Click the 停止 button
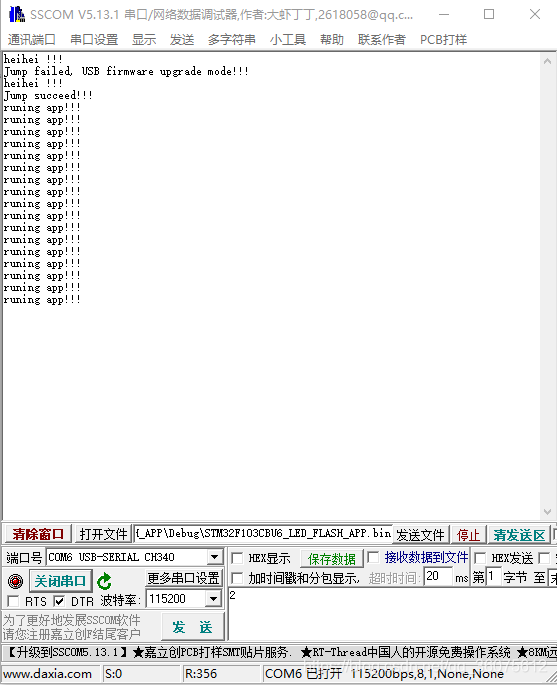The image size is (557, 685). coord(468,535)
